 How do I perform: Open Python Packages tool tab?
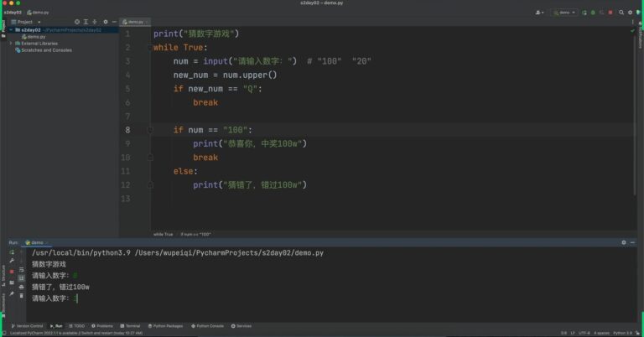pyautogui.click(x=165, y=326)
